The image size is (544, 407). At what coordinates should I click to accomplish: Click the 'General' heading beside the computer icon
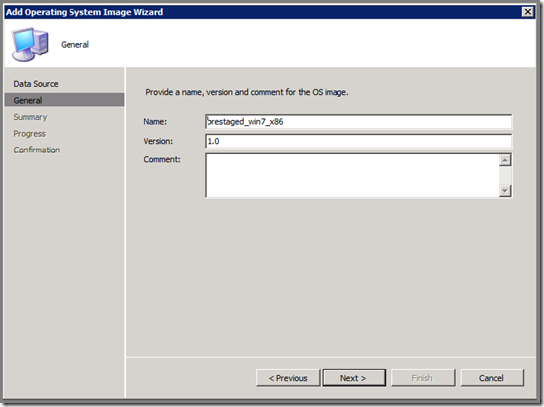pos(75,45)
